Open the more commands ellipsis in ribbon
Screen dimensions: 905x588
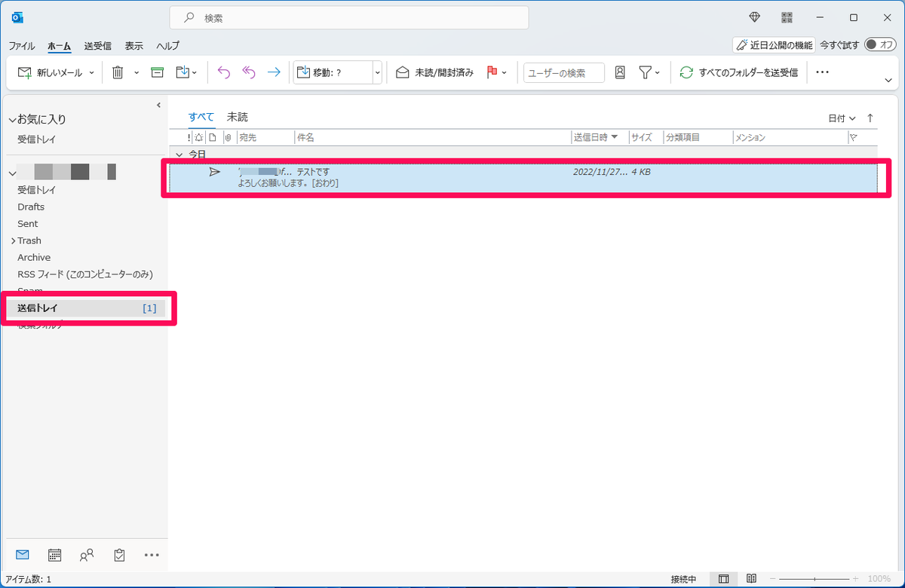click(823, 72)
